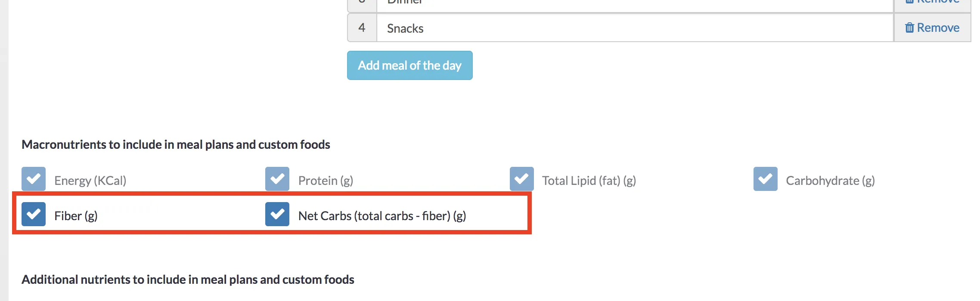Toggle the Carbohydrate (g) checkbox
The width and height of the screenshot is (980, 301).
pyautogui.click(x=765, y=179)
